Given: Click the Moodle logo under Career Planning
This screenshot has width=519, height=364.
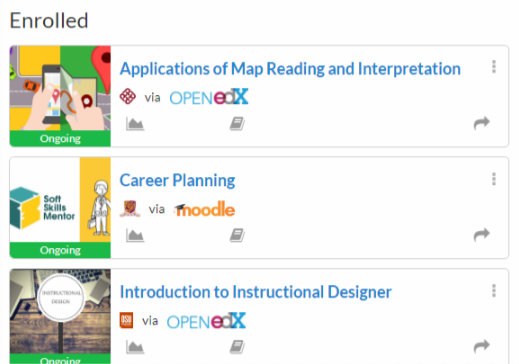Looking at the screenshot, I should click(x=204, y=209).
